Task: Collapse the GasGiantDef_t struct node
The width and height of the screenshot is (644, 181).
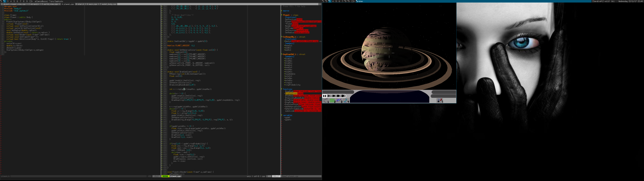Action: (282, 54)
